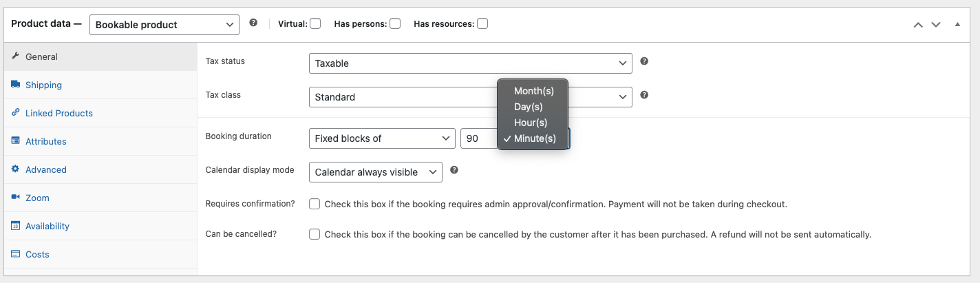Open the Tax status Taxable dropdown
980x283 pixels.
tap(471, 63)
